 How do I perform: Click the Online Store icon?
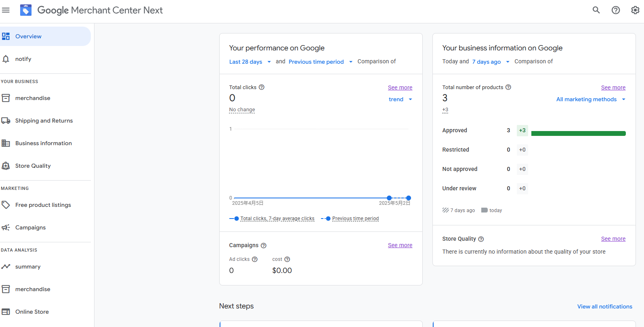point(6,312)
